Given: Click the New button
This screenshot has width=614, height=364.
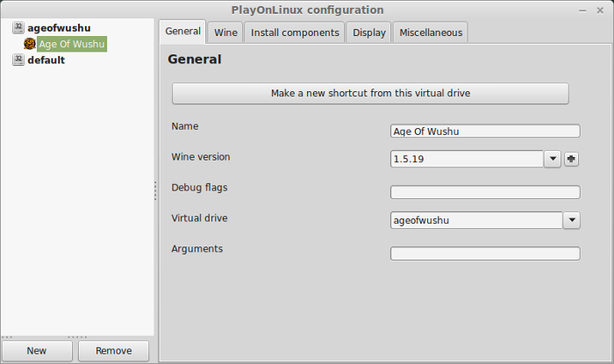Looking at the screenshot, I should click(37, 351).
